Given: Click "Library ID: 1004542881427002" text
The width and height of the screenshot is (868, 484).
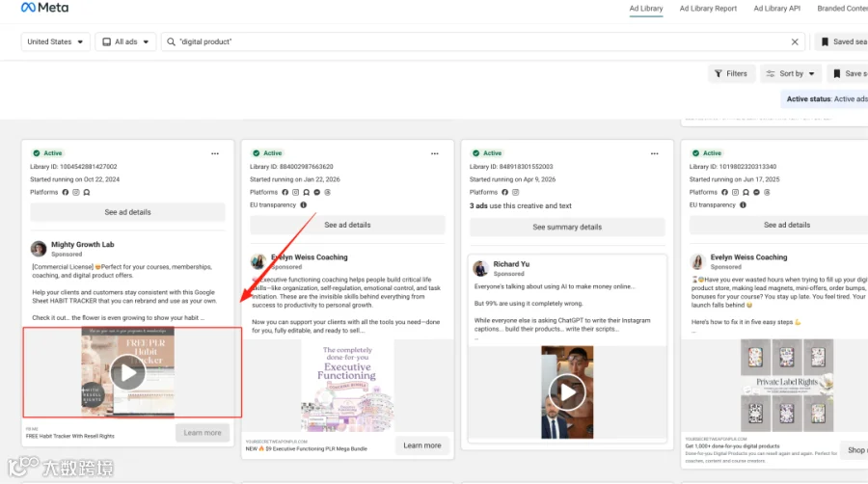Looking at the screenshot, I should (73, 167).
